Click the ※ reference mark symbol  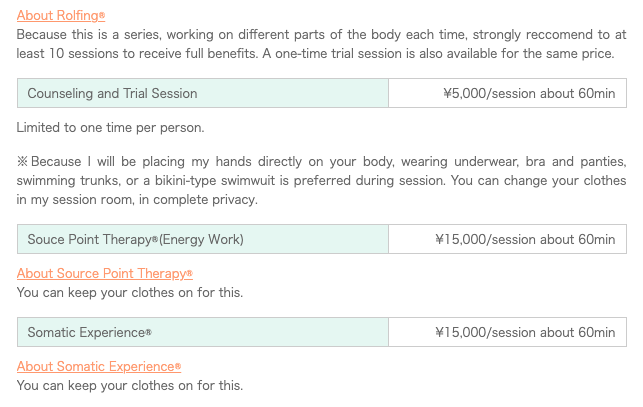pos(22,162)
